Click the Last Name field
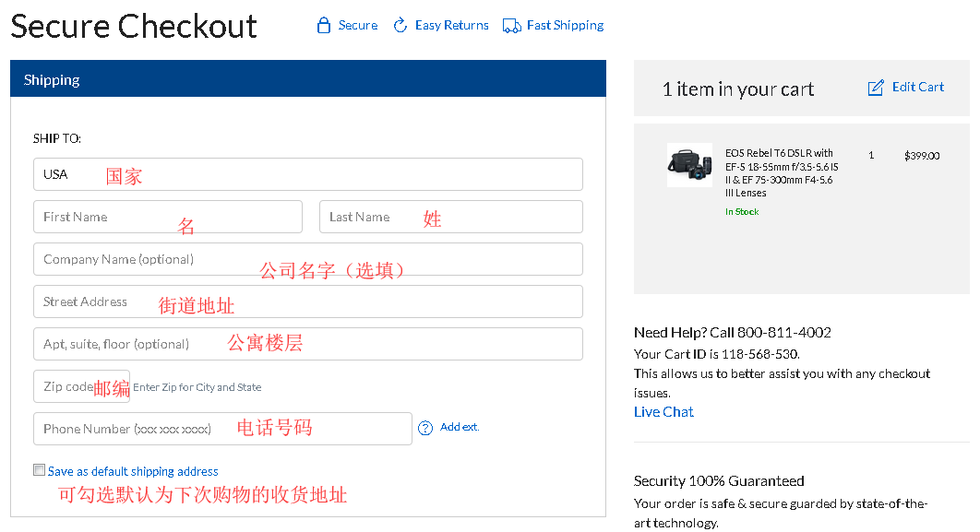The image size is (980, 532). (450, 217)
